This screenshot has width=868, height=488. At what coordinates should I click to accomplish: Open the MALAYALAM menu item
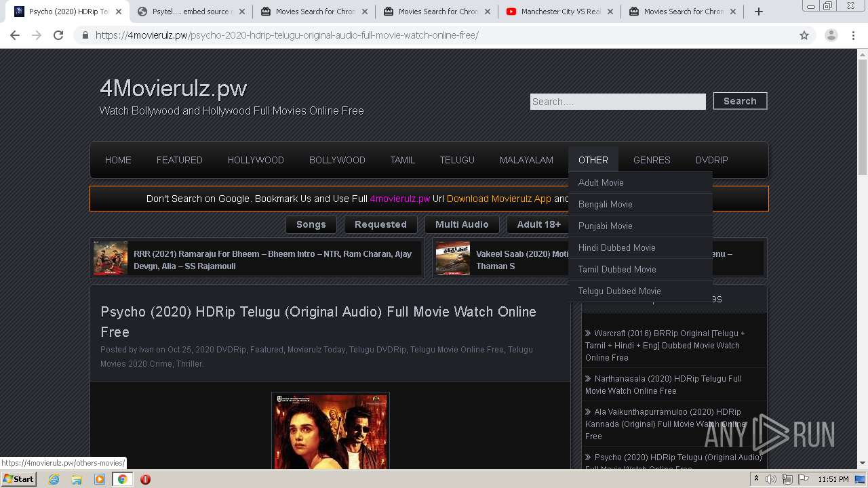(526, 160)
